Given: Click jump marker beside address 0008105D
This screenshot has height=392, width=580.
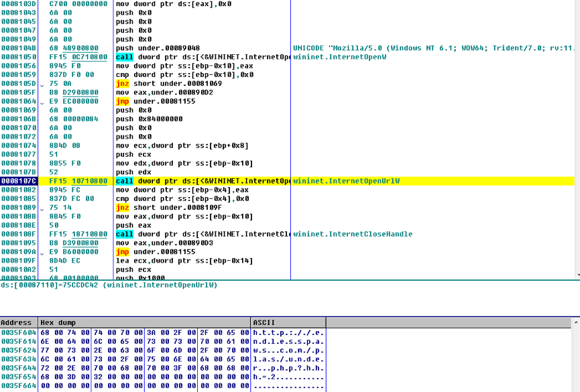Looking at the screenshot, I should point(42,85).
